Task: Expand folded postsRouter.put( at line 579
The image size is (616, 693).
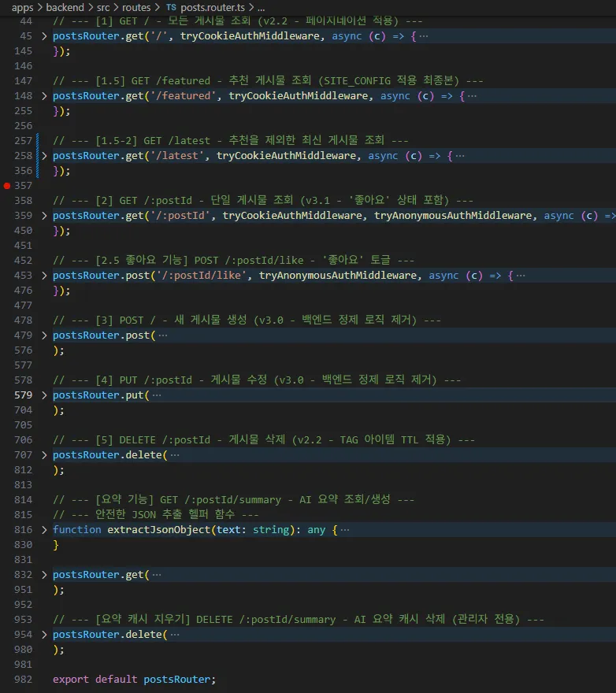Action: click(44, 395)
